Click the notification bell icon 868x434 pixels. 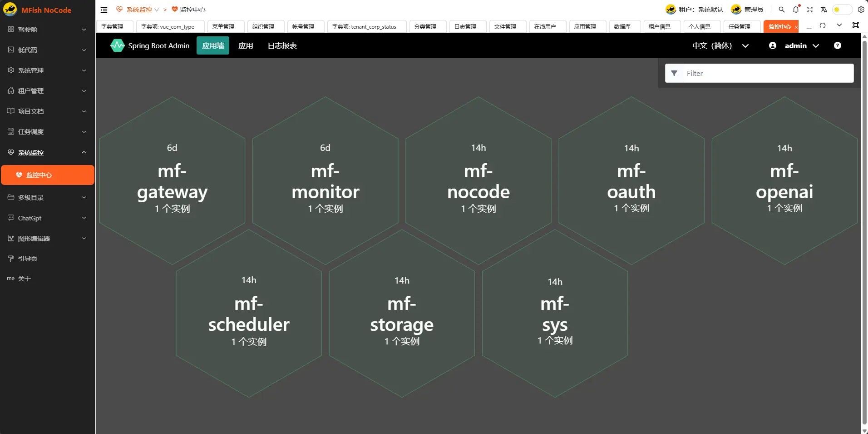(796, 10)
